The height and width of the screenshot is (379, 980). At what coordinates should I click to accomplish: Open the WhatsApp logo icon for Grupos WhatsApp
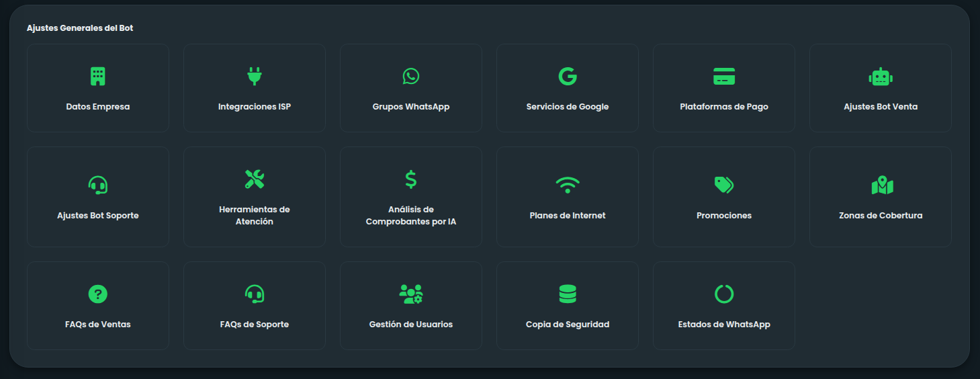411,77
